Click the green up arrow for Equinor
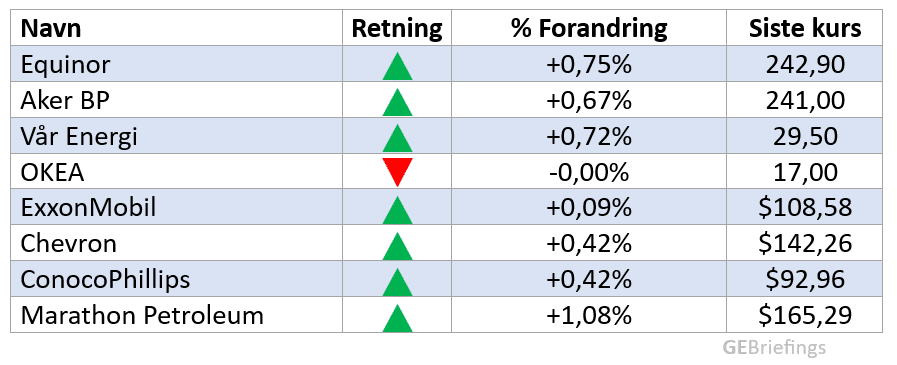 (397, 66)
